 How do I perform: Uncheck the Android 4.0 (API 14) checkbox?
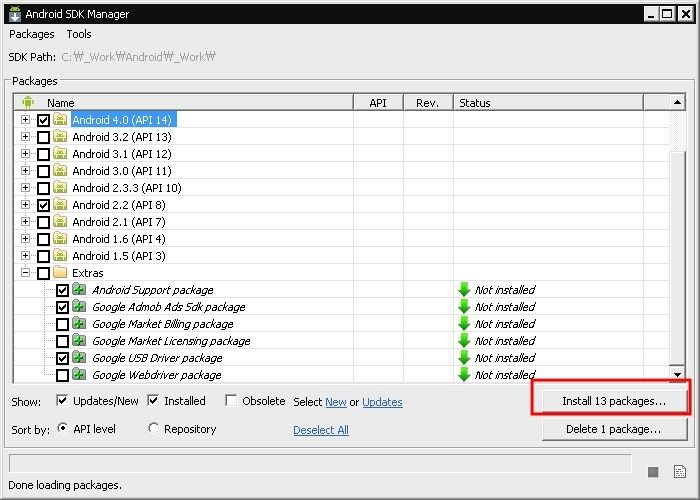pos(43,120)
